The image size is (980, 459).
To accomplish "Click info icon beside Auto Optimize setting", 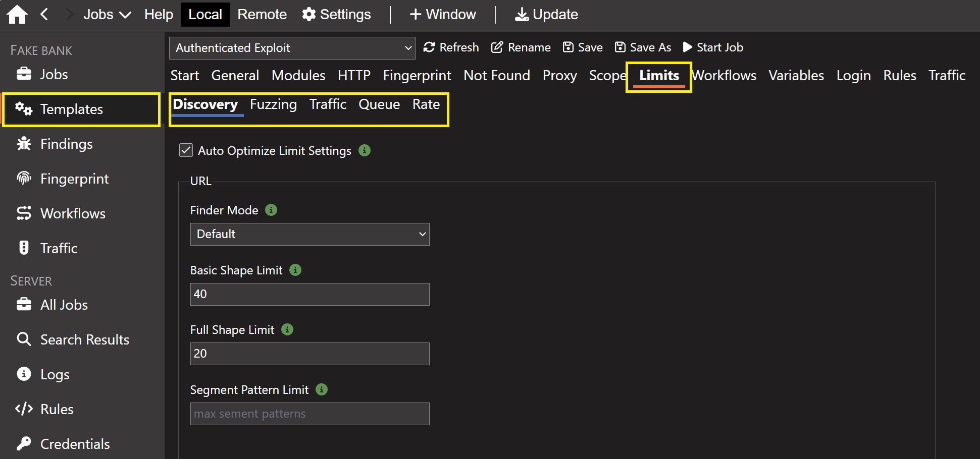I will click(x=365, y=150).
